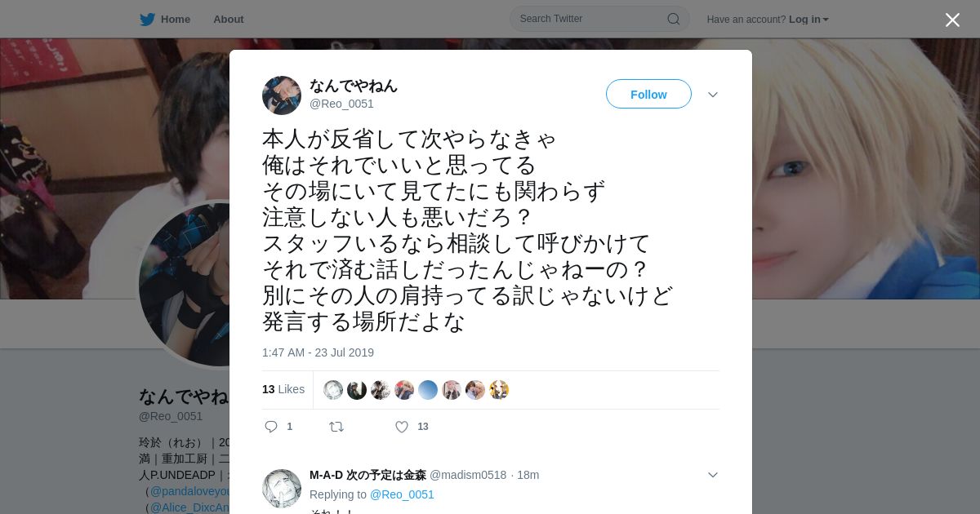This screenshot has height=514, width=980.
Task: Open the tweet author's avatar picture
Action: 282,95
